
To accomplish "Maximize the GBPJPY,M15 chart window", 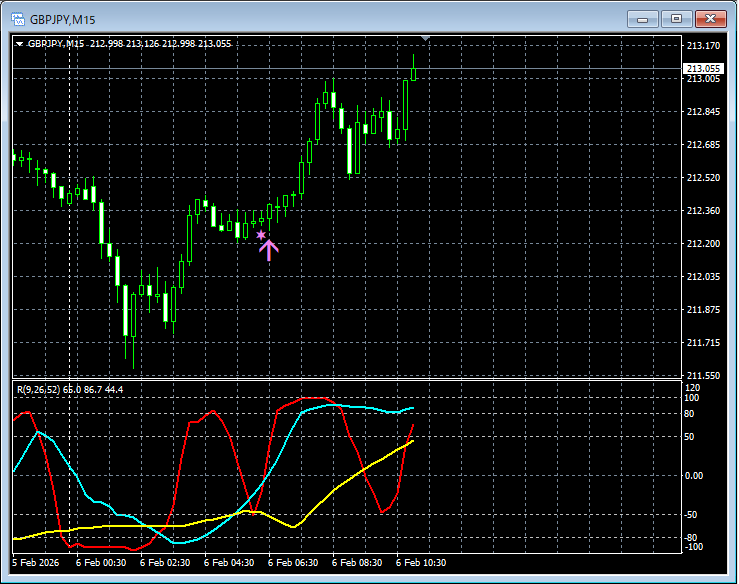I will click(x=676, y=19).
